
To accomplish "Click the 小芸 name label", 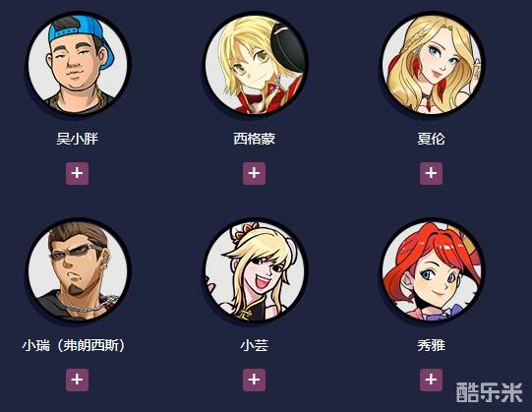I will point(255,346).
